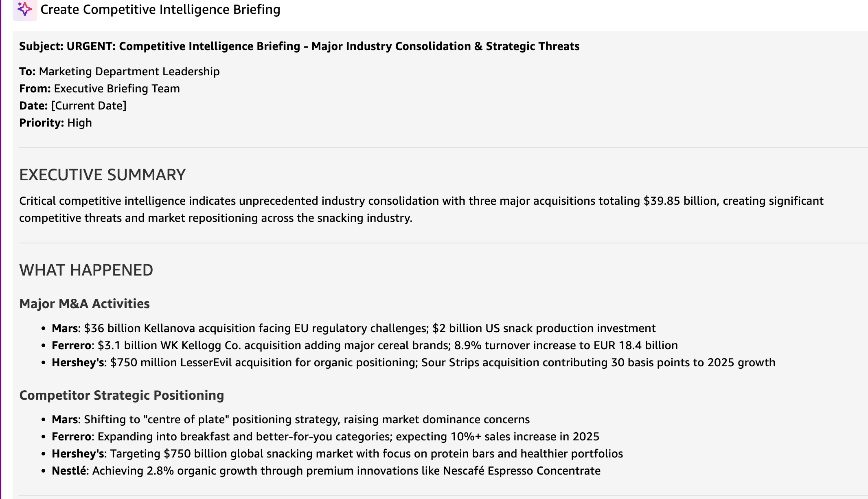The height and width of the screenshot is (499, 868).
Task: Click the Major M&A Activities subheading
Action: [84, 303]
